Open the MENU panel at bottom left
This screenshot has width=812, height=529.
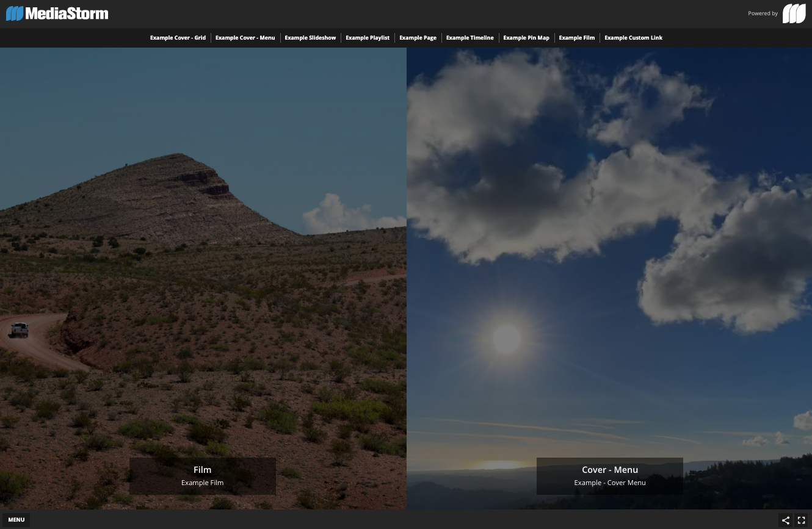coord(16,519)
